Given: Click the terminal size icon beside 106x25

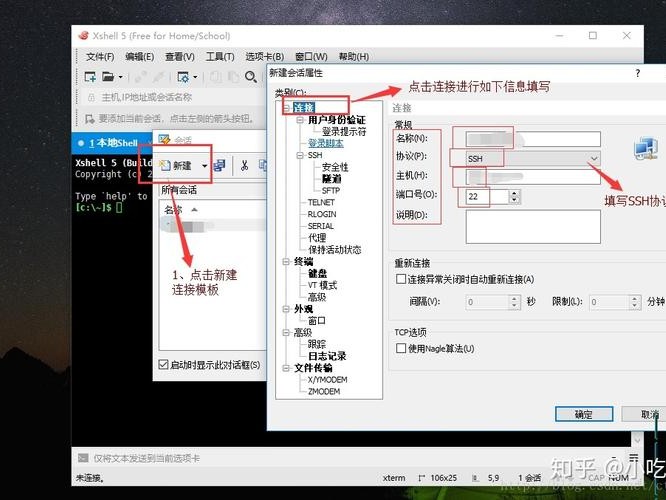Looking at the screenshot, I should pos(422,478).
